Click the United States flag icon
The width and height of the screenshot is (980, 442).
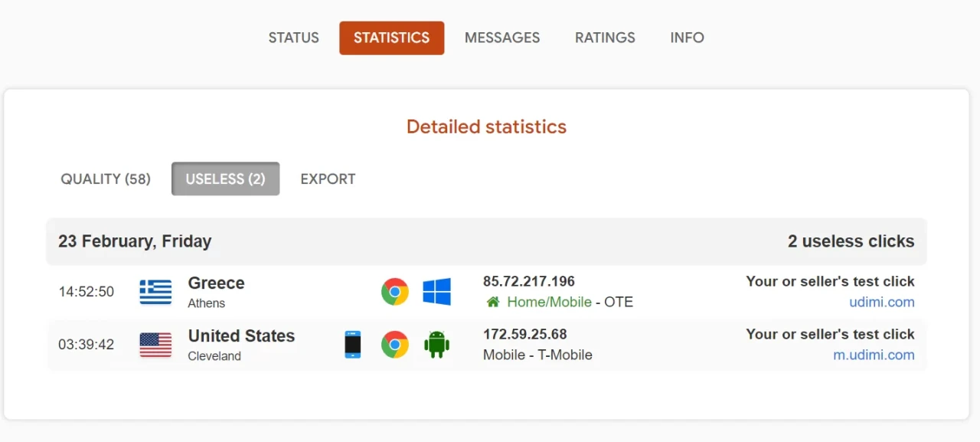coord(155,345)
